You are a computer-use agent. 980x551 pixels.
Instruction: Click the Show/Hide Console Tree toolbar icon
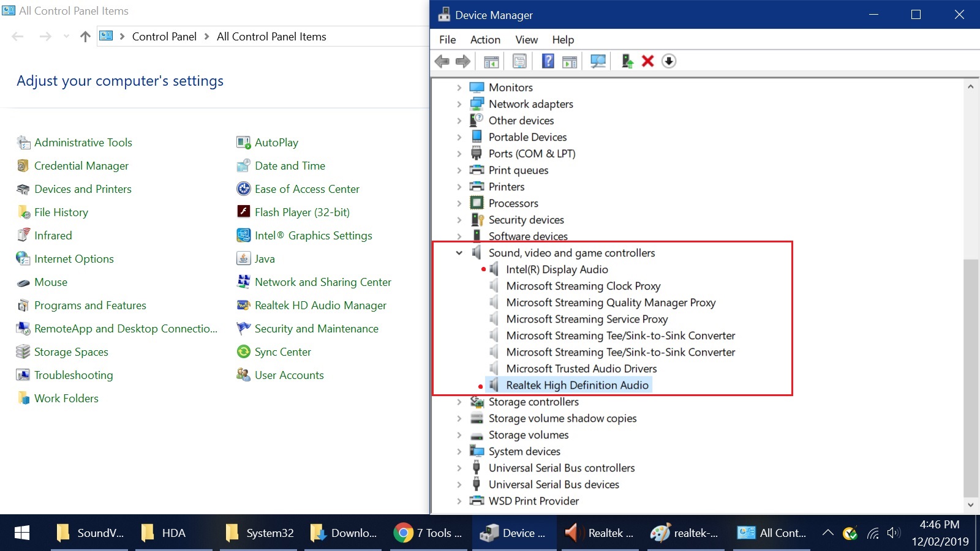click(x=491, y=61)
